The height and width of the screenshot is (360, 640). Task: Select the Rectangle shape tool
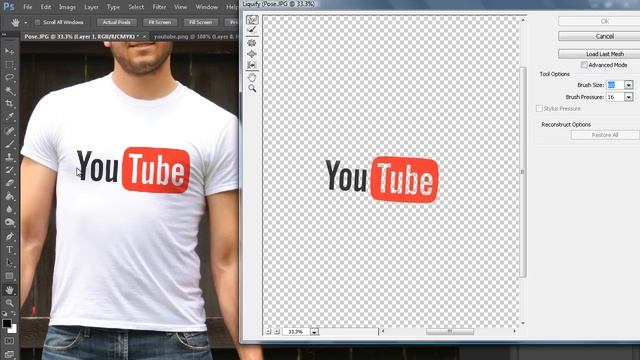click(9, 276)
